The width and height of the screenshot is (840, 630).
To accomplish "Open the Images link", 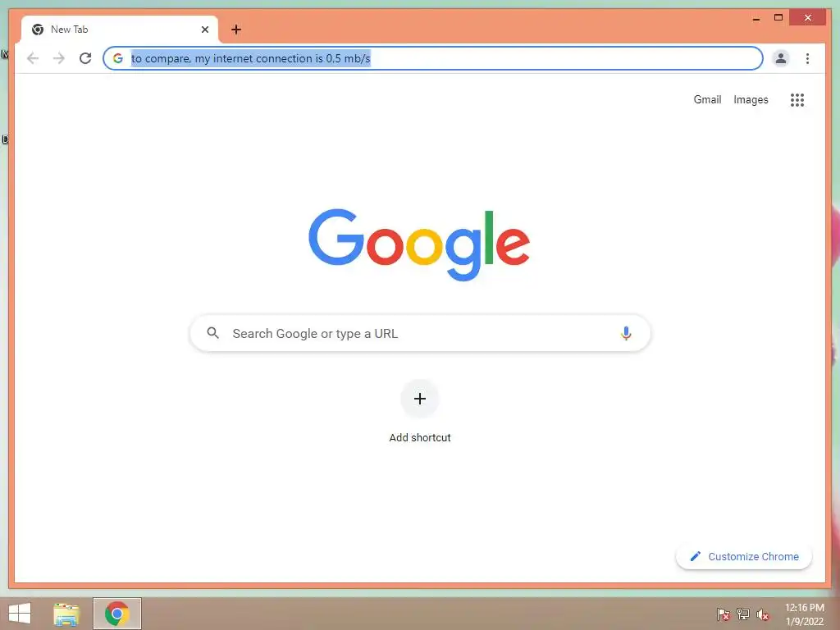I will [751, 99].
